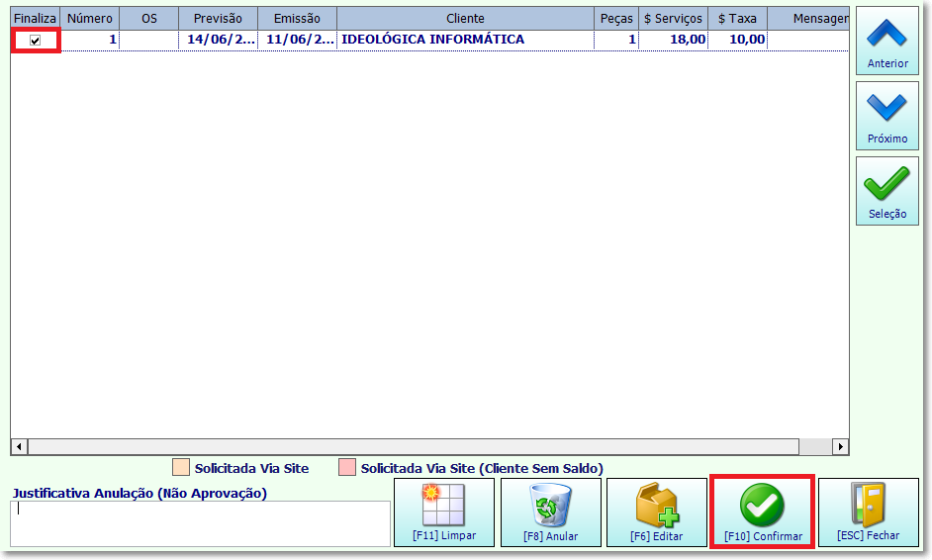Click the horizontal scrollbar track
This screenshot has height=560, width=932.
(429, 446)
